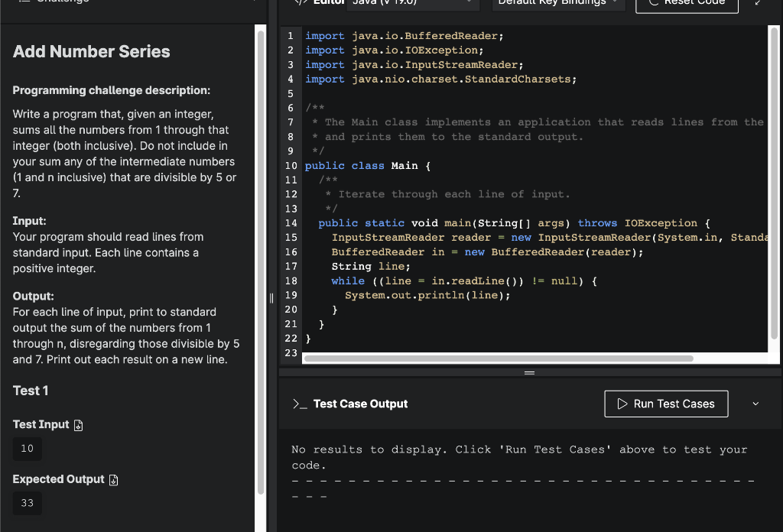Click the Run Test Cases button
Viewport: 783px width, 532px height.
click(x=666, y=404)
